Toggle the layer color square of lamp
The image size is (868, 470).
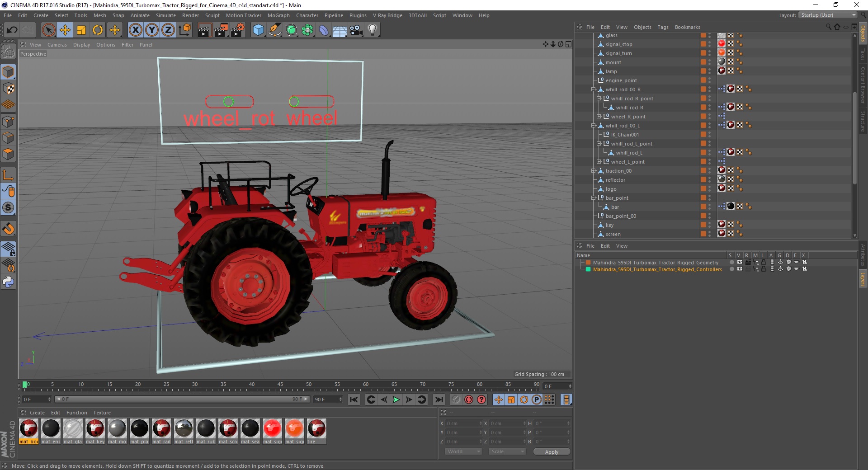[703, 71]
